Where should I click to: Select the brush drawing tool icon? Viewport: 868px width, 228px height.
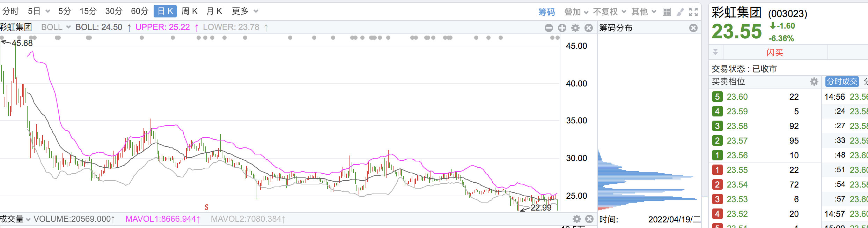pyautogui.click(x=680, y=12)
